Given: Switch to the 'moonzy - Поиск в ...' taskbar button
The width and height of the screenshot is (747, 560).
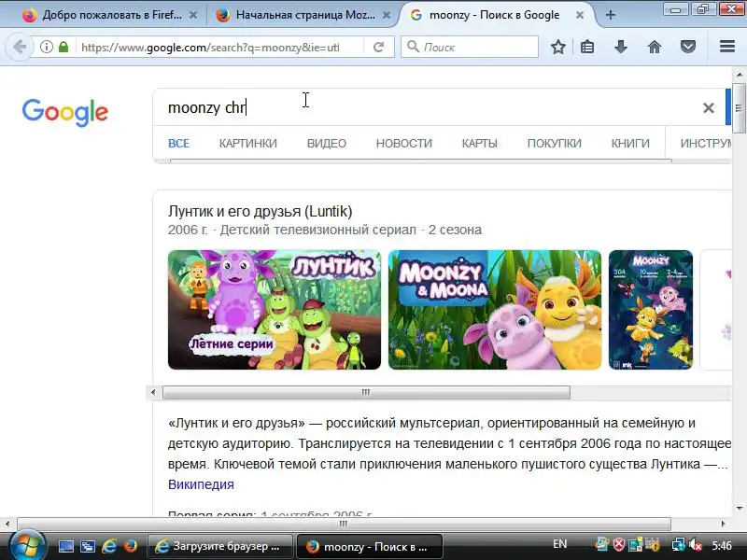Looking at the screenshot, I should coord(369,546).
